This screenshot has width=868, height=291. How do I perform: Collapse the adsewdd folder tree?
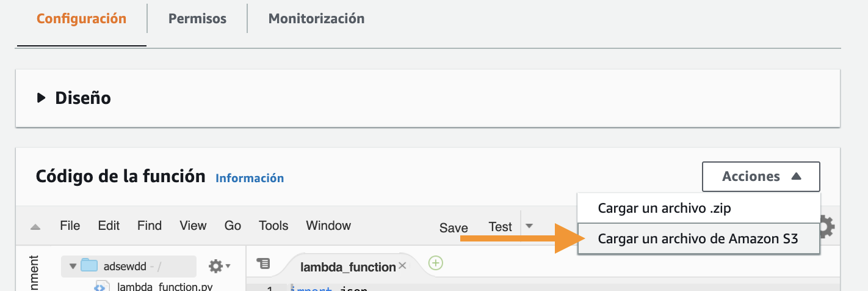tap(73, 266)
